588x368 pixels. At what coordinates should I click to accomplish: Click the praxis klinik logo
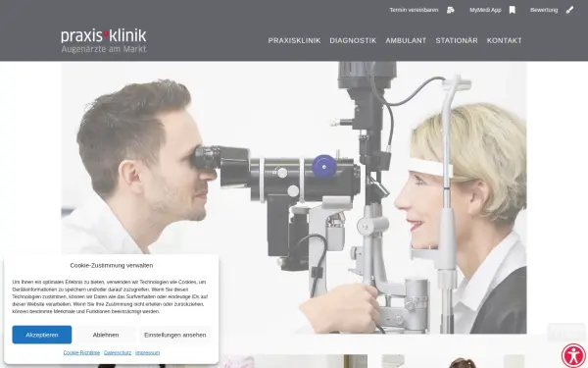[104, 41]
